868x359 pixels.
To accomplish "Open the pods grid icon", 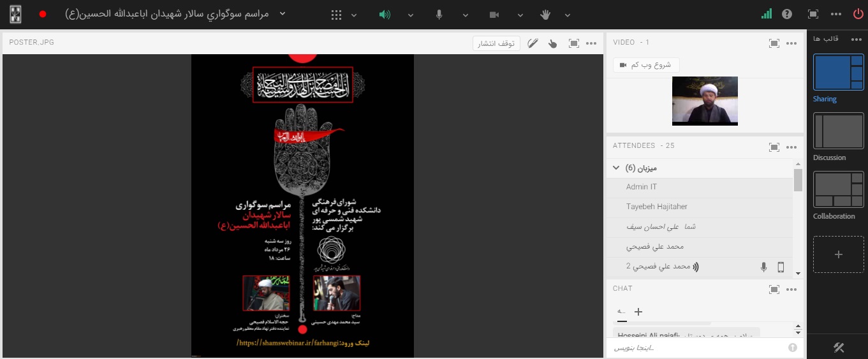I will click(x=336, y=15).
